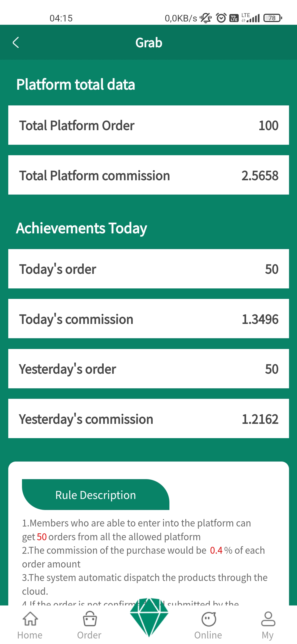Image resolution: width=297 pixels, height=644 pixels.
Task: Tap the alarm clock status icon
Action: click(221, 18)
